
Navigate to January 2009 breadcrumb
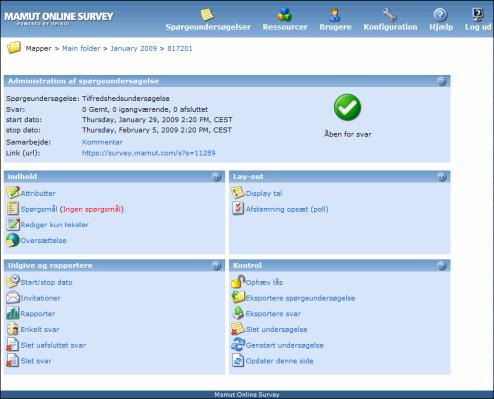pyautogui.click(x=133, y=48)
